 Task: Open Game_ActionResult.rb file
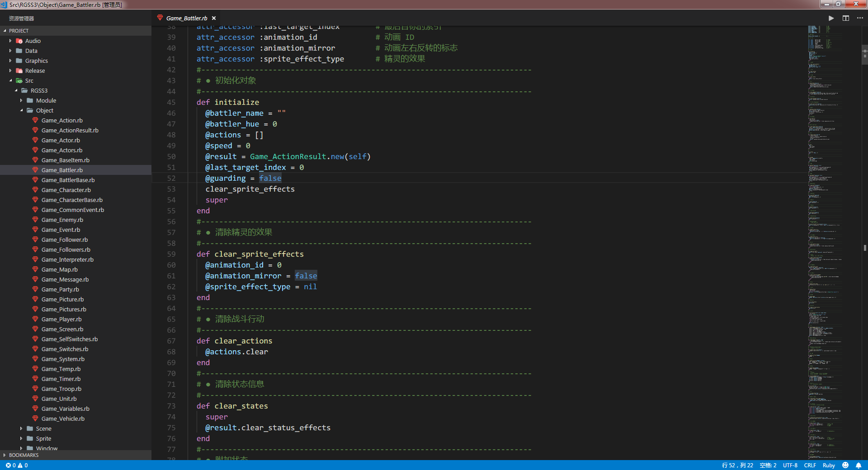[x=70, y=130]
